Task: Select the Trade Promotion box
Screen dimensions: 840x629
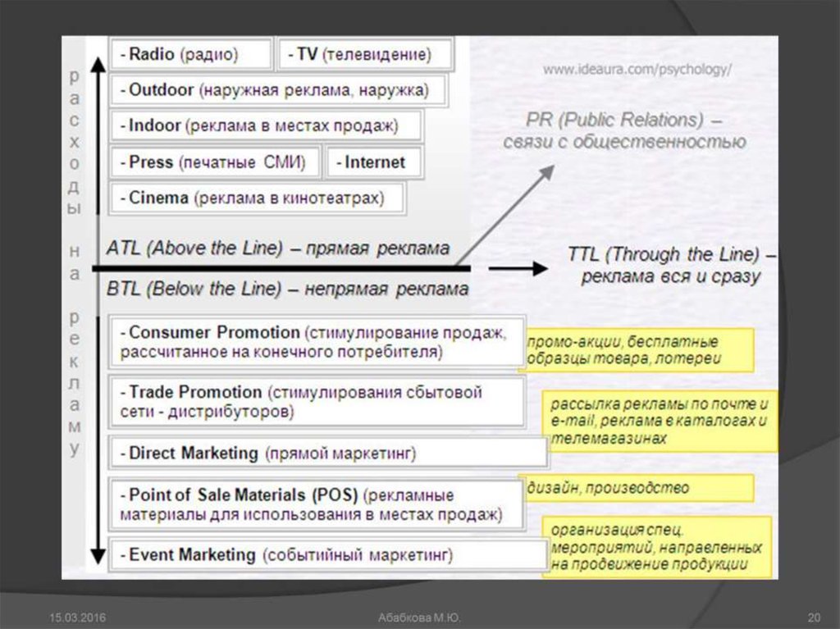Action: [317, 402]
